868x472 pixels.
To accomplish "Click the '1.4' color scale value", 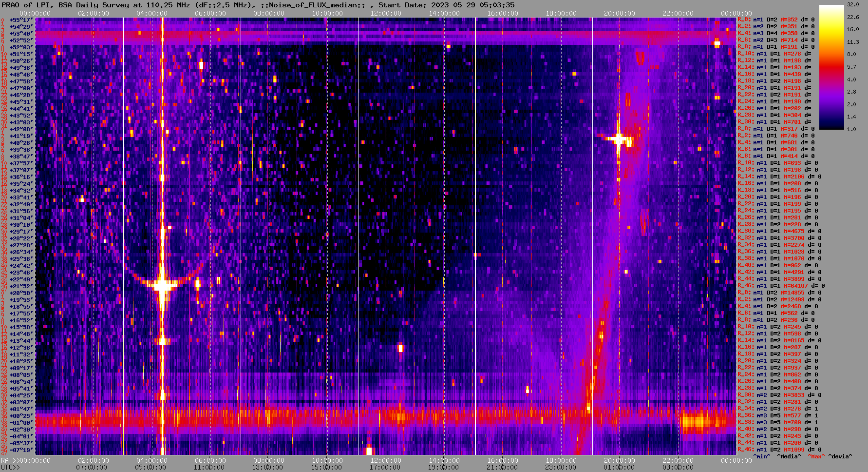I will 851,117.
